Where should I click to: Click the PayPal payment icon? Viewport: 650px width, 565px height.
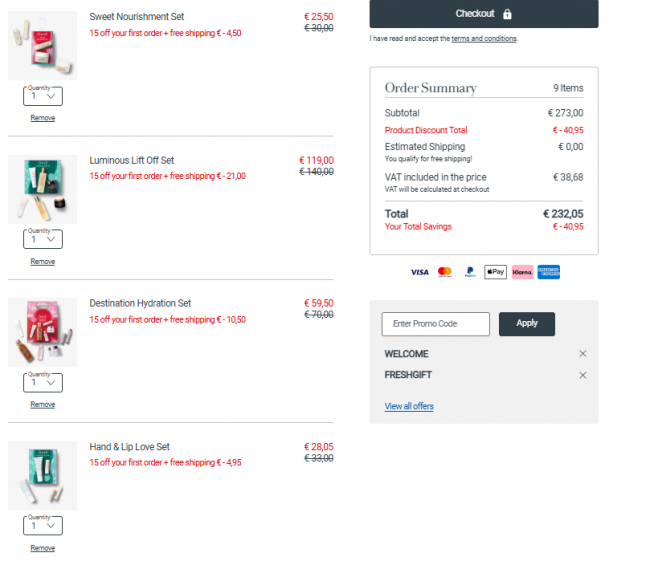(470, 272)
